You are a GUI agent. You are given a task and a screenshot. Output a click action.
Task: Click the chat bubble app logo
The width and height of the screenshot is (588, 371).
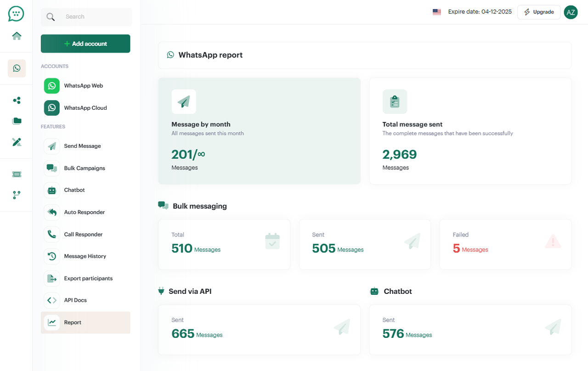16,14
